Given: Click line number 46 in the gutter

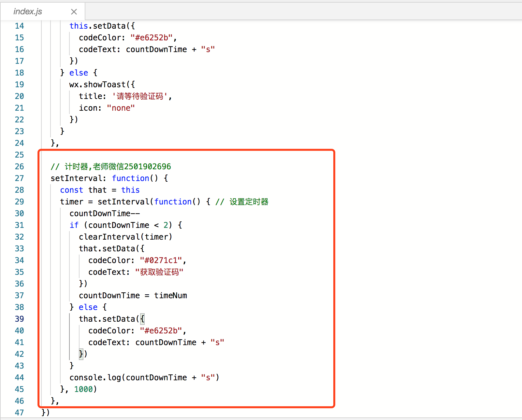Looking at the screenshot, I should [20, 401].
